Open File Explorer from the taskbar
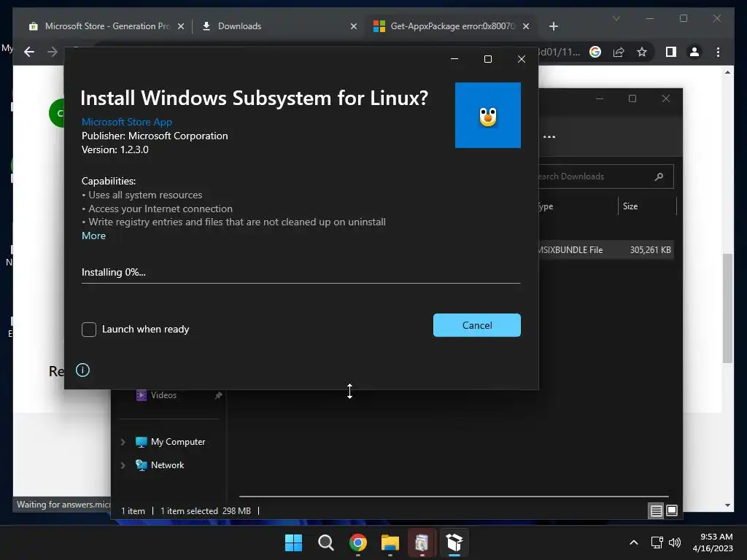 coord(390,542)
